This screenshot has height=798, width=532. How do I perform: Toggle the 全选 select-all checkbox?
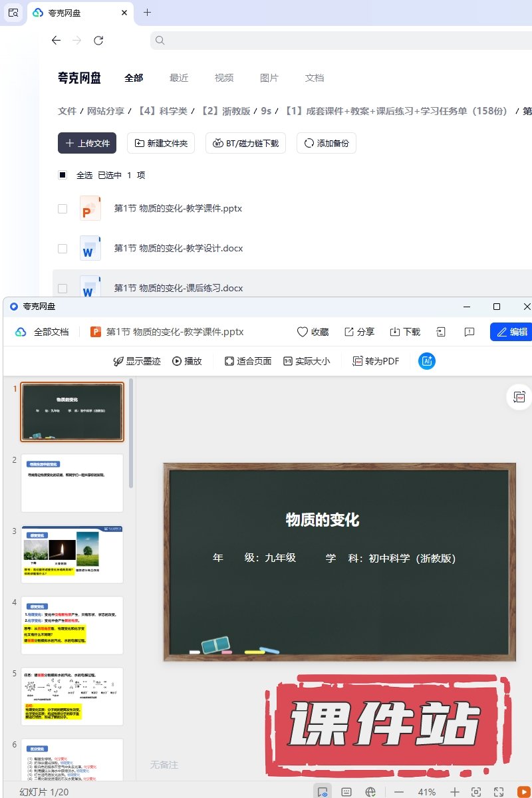(x=63, y=176)
